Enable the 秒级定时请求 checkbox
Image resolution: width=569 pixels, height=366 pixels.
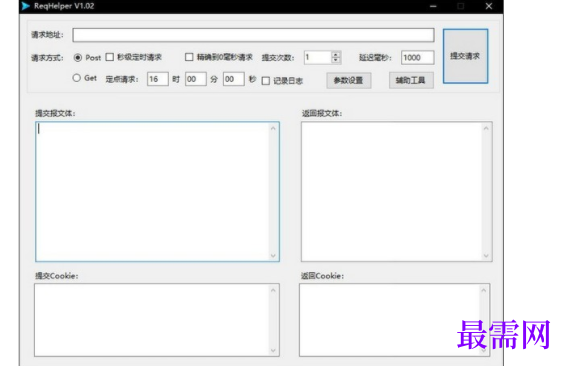coord(110,57)
